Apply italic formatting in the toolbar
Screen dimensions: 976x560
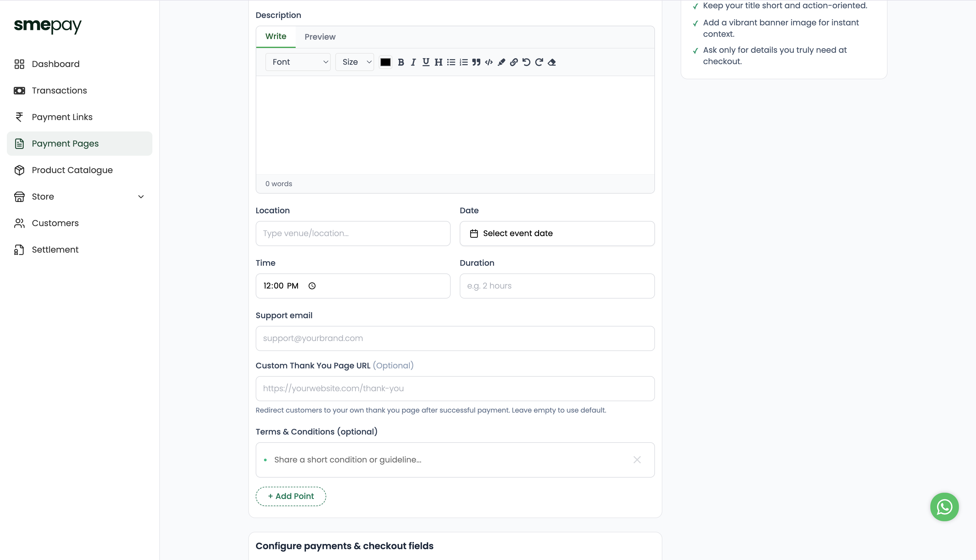tap(413, 62)
